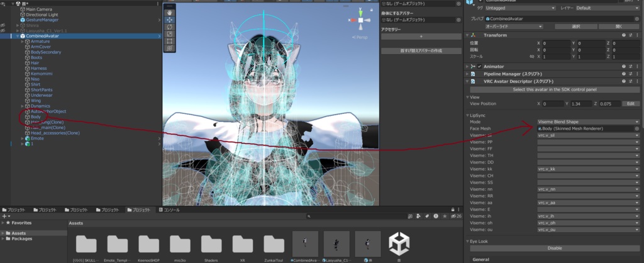Expand the Emote prefab in hierarchy
Image resolution: width=644 pixels, height=263 pixels.
pos(23,138)
